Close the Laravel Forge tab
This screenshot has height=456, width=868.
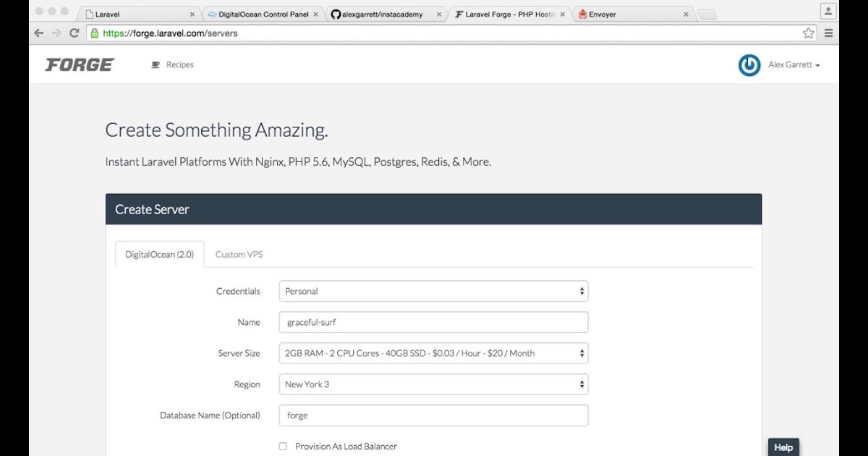pyautogui.click(x=563, y=14)
